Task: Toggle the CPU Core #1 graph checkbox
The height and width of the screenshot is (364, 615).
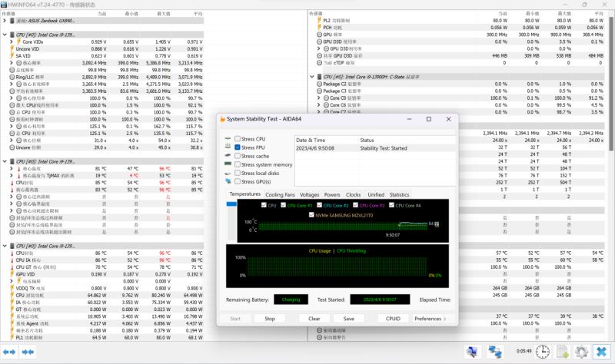Action: tap(283, 205)
